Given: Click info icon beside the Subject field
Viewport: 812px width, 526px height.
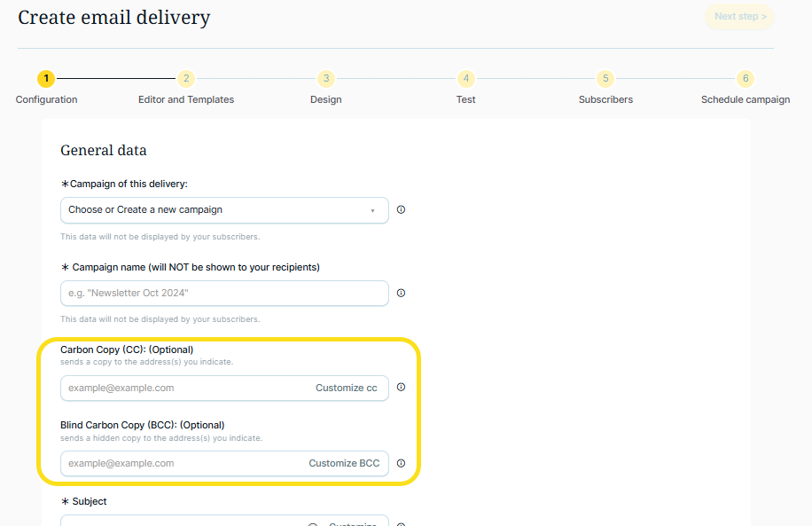Looking at the screenshot, I should point(401,524).
